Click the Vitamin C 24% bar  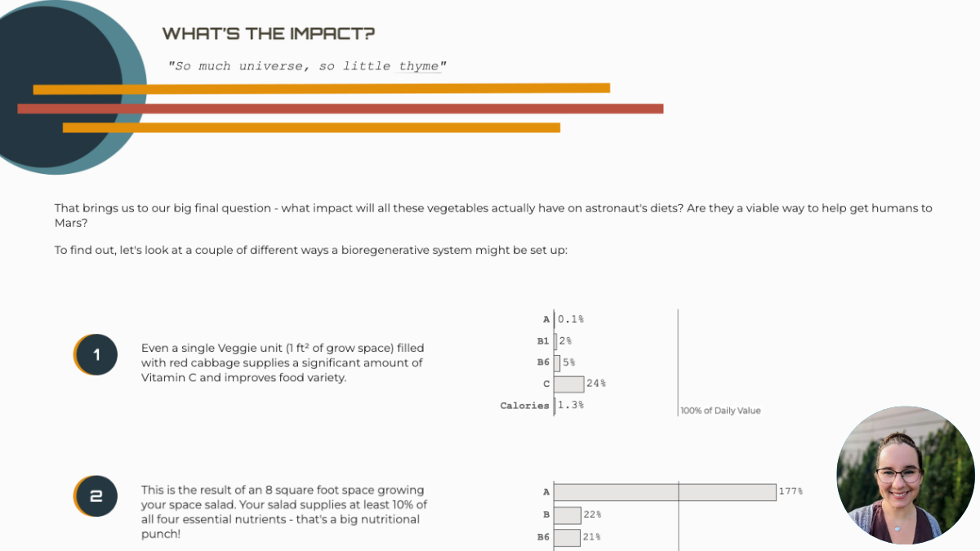569,384
